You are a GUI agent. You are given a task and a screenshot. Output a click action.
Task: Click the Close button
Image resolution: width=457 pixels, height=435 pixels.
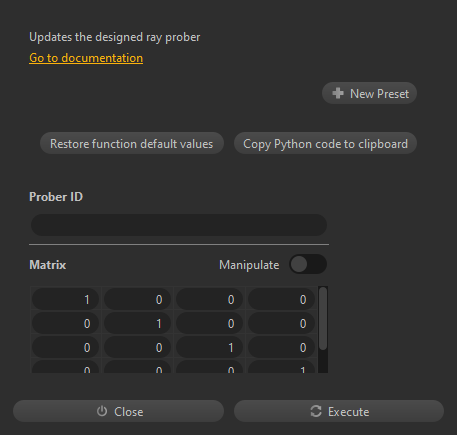pos(118,411)
